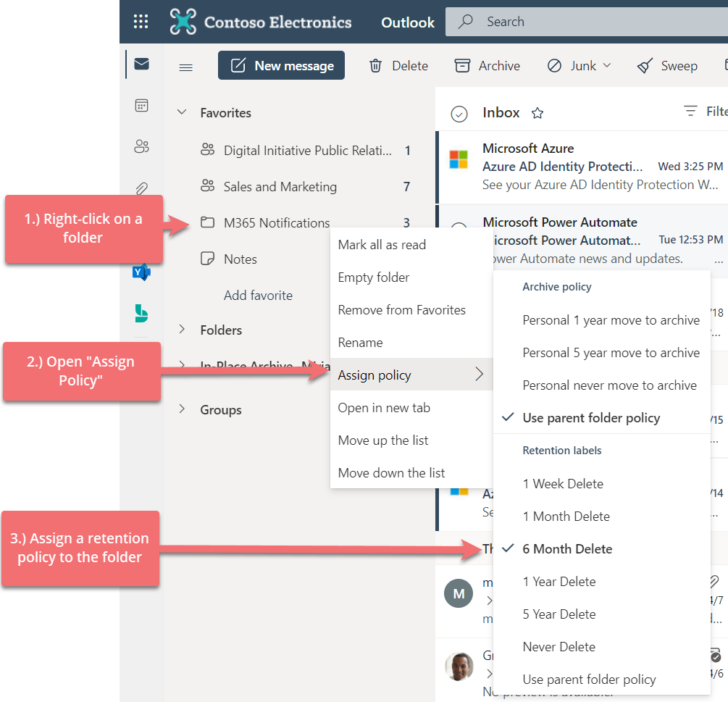Open the People icon in sidebar
728x702 pixels.
point(141,147)
